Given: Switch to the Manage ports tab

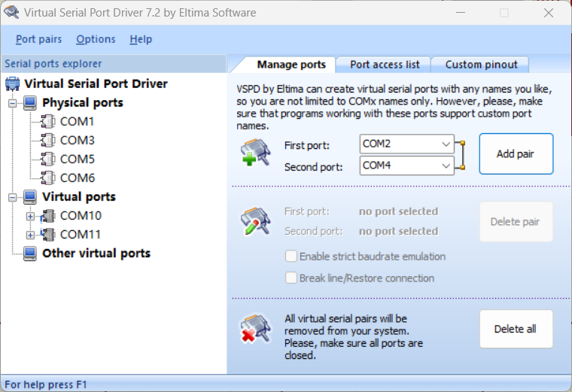Looking at the screenshot, I should (x=291, y=65).
